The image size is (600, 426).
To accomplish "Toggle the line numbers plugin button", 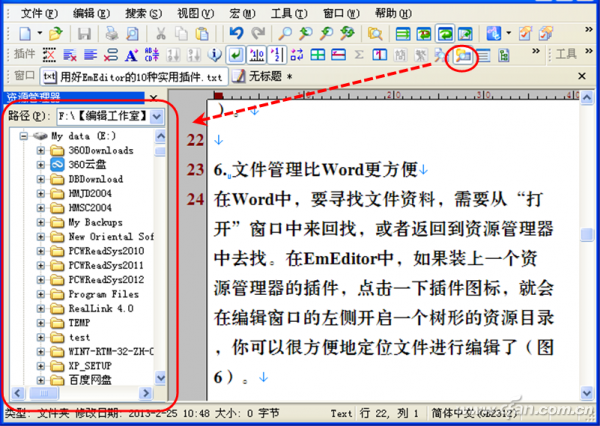I will coord(277,55).
